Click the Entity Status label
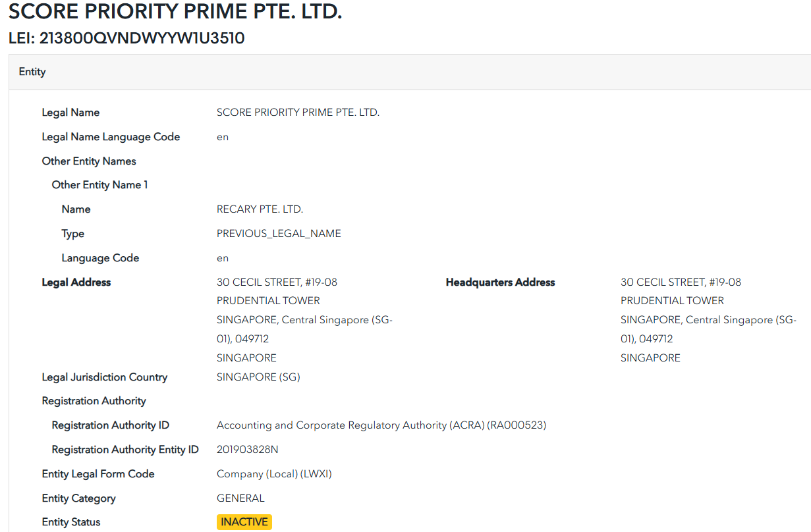 click(71, 522)
